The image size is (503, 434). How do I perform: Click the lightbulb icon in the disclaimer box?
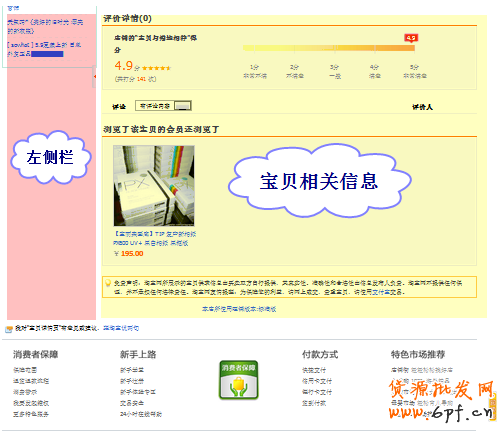108,283
